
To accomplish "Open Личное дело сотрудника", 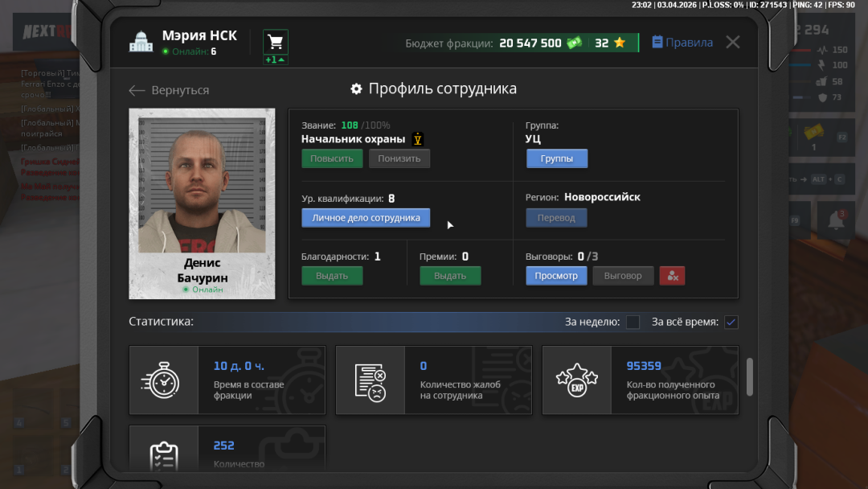I will [x=366, y=218].
